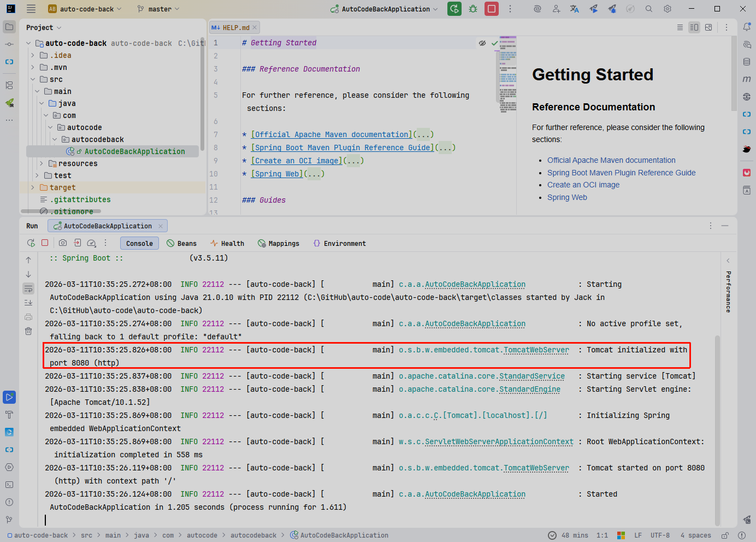
Task: Open IDE settings gear
Action: pos(668,9)
